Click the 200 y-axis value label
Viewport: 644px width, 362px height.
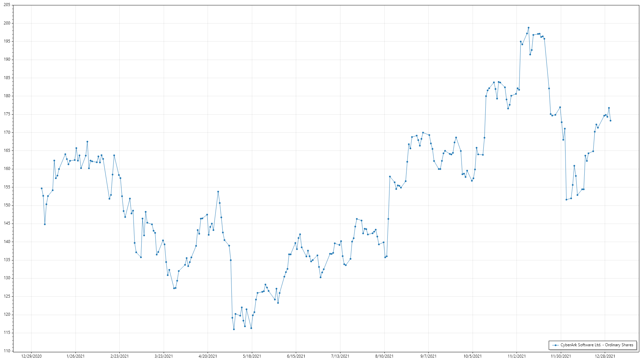pos(7,23)
